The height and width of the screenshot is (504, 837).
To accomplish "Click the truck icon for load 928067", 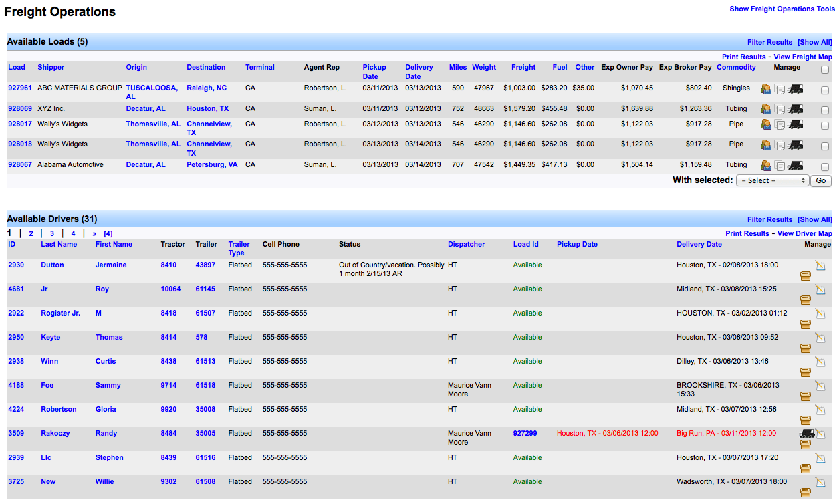I will point(796,166).
